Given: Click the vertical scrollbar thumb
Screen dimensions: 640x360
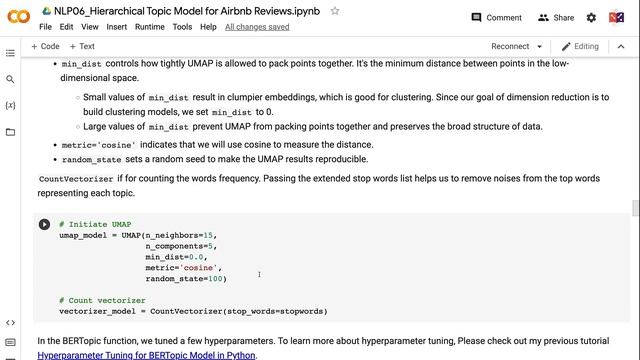Looking at the screenshot, I should pos(635,208).
